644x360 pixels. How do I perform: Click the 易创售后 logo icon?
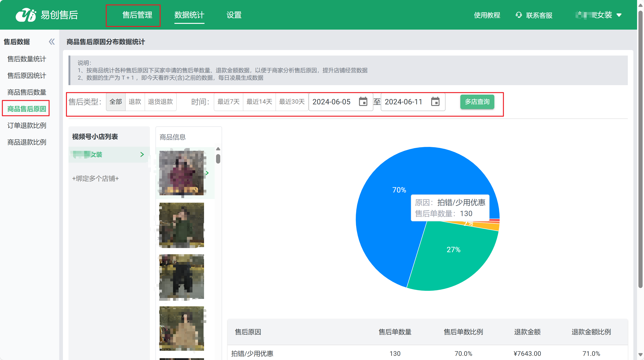[26, 15]
